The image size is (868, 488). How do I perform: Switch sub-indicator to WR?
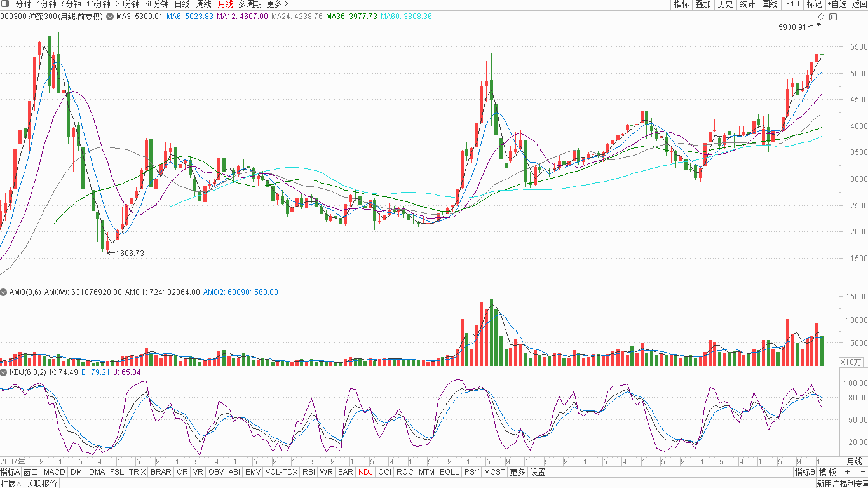click(x=327, y=472)
